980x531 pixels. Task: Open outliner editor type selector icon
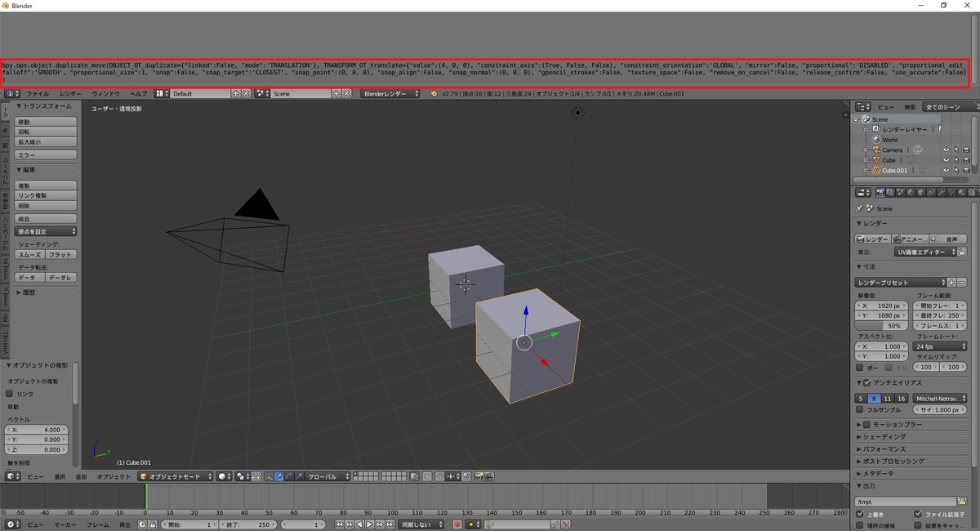click(862, 107)
